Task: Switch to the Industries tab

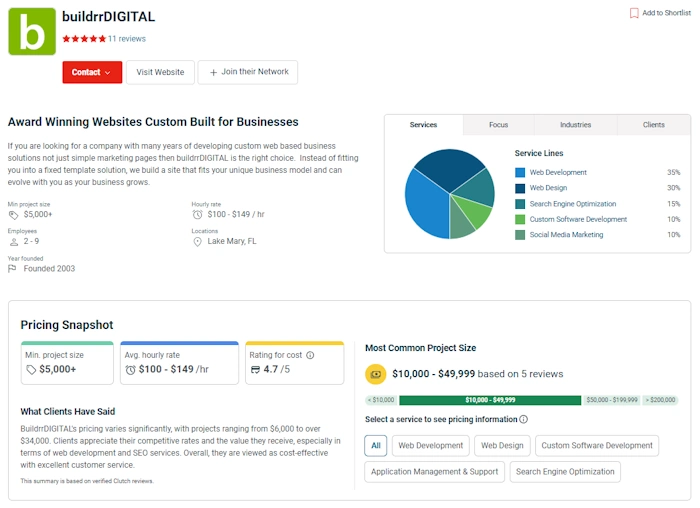Action: [x=575, y=125]
